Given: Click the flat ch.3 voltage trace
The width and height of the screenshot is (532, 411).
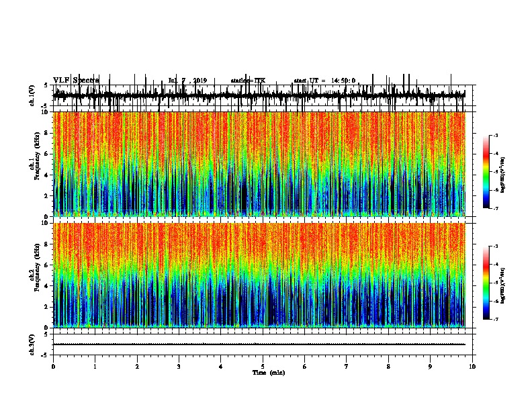Looking at the screenshot, I should (259, 345).
